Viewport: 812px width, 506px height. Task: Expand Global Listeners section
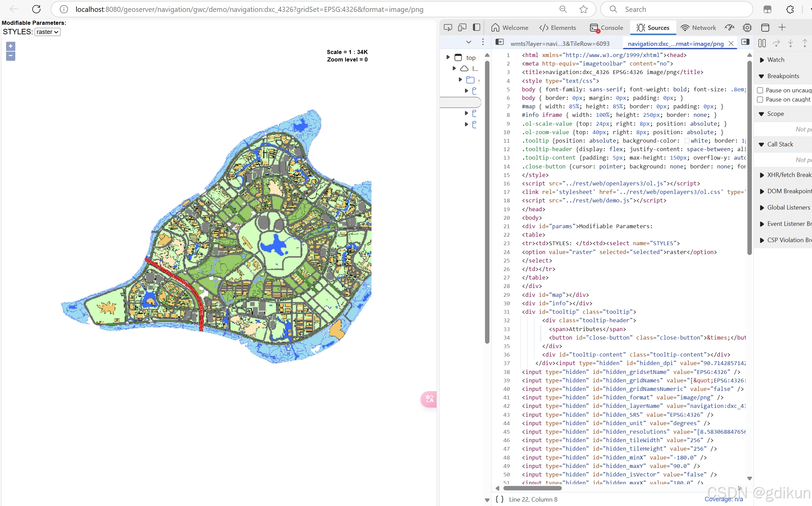[762, 207]
